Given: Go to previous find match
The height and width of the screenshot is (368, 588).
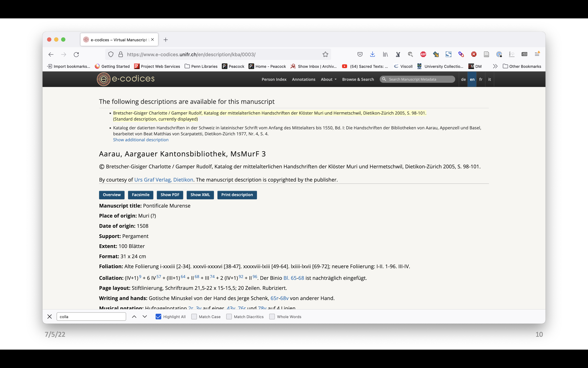Looking at the screenshot, I should [x=134, y=317].
